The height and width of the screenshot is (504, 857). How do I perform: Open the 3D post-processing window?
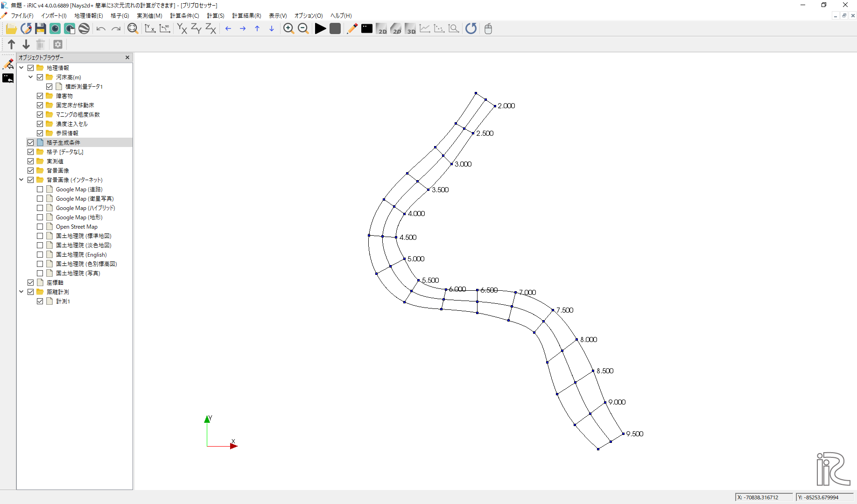[x=410, y=29]
